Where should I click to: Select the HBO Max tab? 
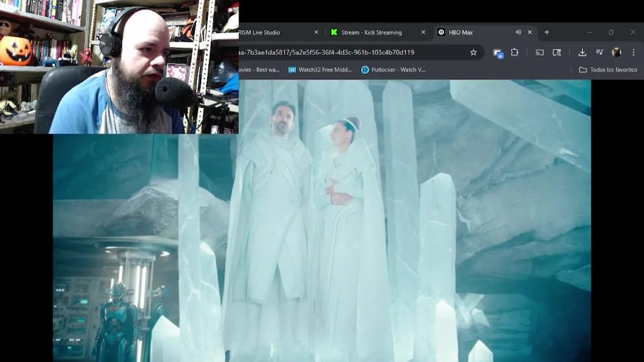click(x=485, y=32)
